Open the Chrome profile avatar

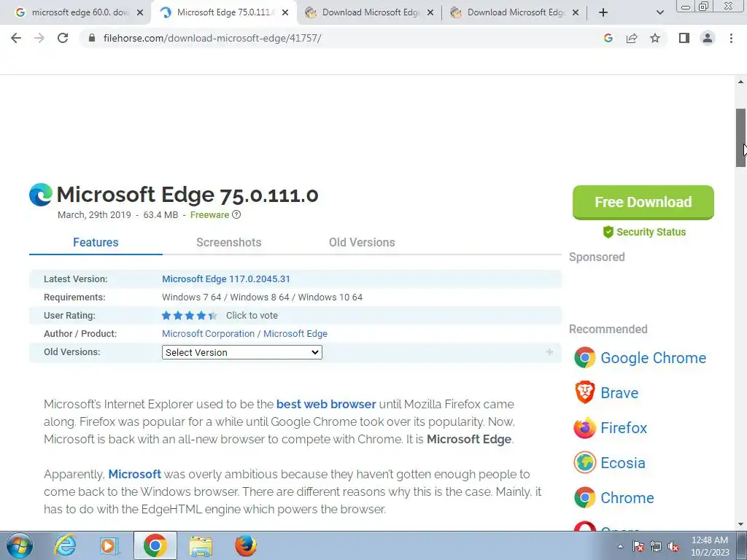[708, 38]
